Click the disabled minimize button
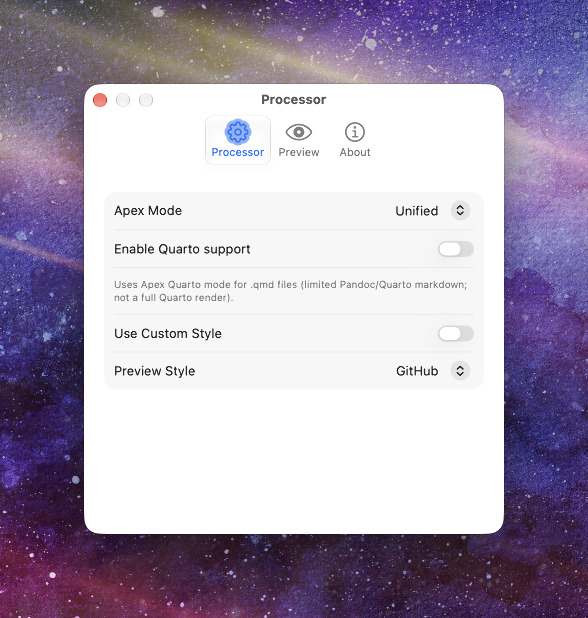588x618 pixels. [x=123, y=100]
